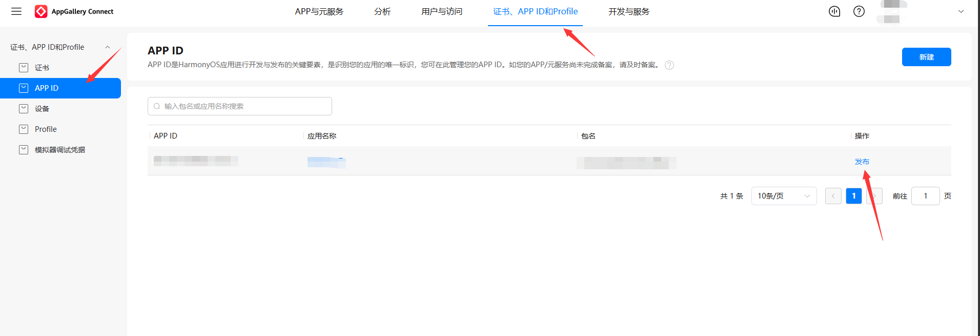Switch to APP与元服务 tab

click(x=319, y=11)
